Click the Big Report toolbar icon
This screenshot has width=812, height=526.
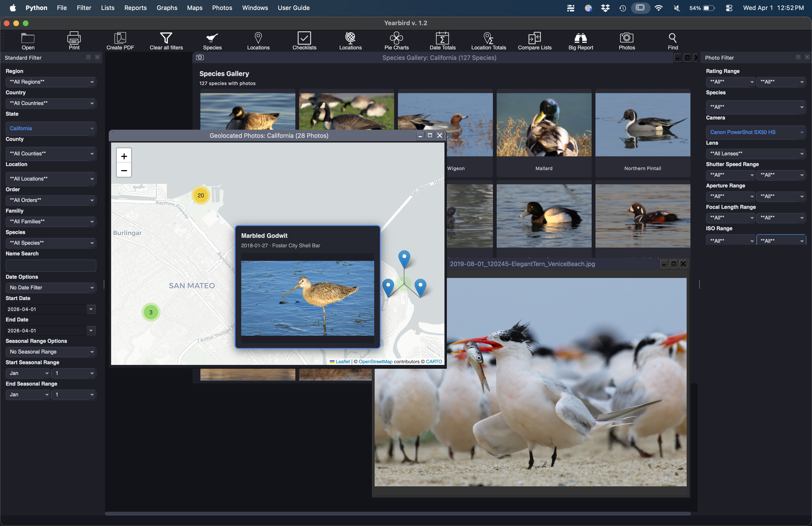580,41
